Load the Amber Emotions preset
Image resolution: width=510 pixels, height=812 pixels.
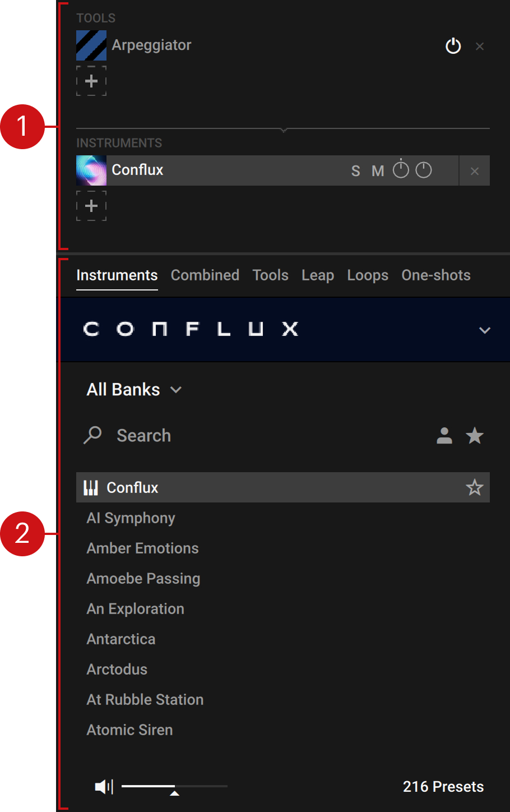coord(142,548)
